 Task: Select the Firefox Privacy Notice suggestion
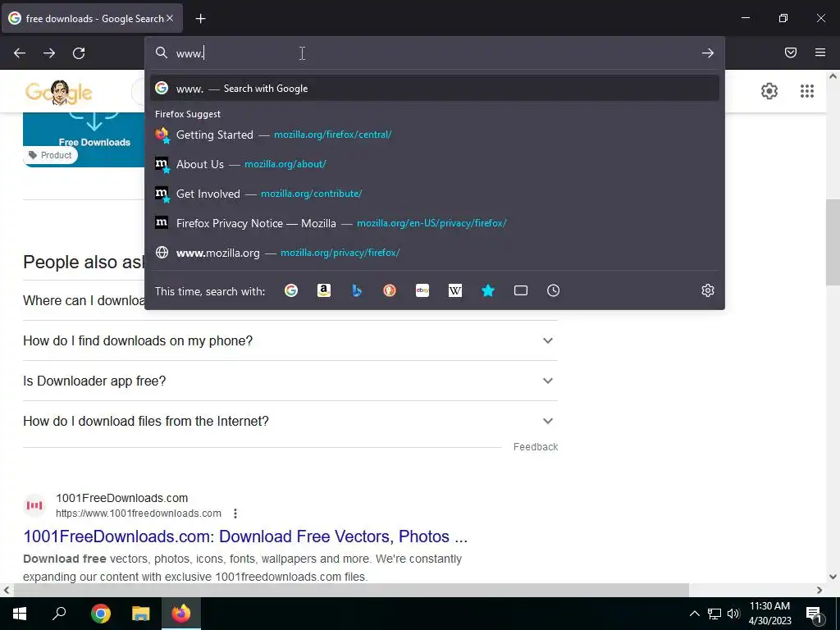(435, 223)
